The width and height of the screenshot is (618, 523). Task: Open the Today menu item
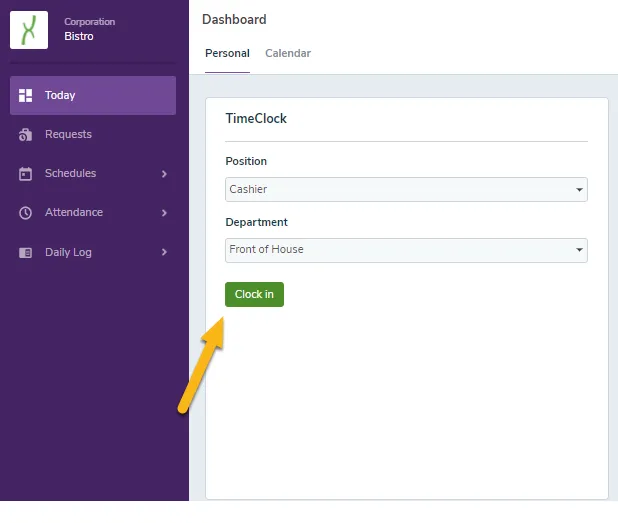pyautogui.click(x=93, y=95)
